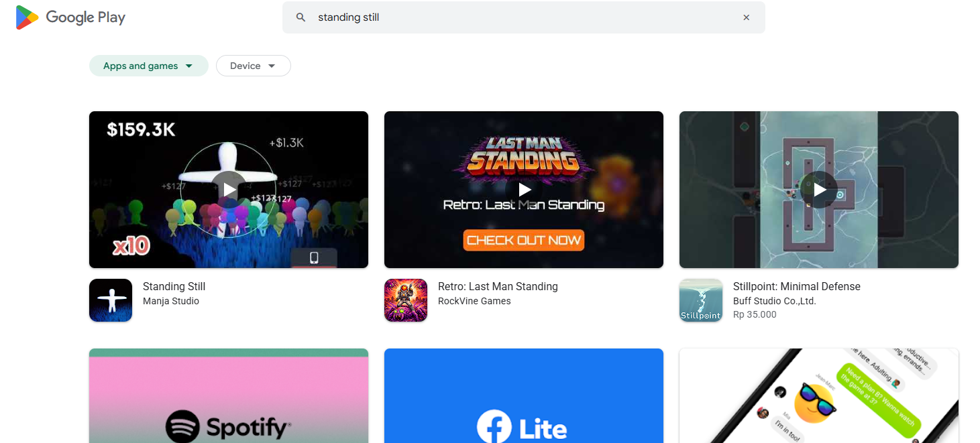Clear the search field with X
Screen dimensions: 980x443
(746, 17)
